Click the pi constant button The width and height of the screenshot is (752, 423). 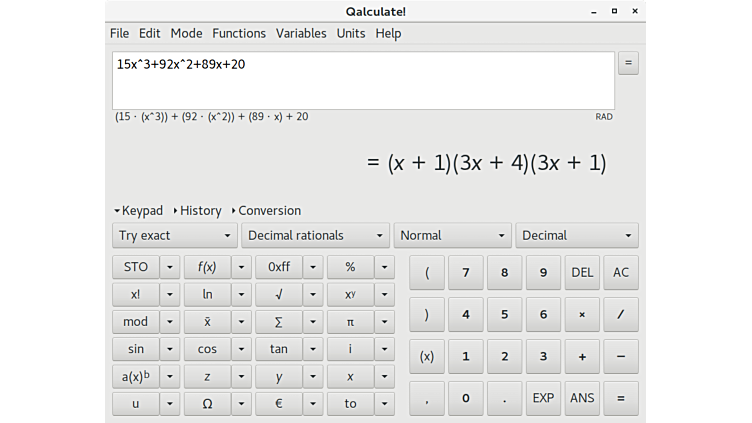point(350,322)
